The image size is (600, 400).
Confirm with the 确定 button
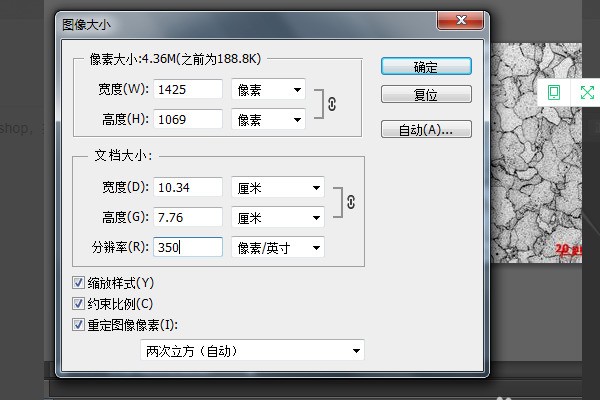(x=426, y=67)
